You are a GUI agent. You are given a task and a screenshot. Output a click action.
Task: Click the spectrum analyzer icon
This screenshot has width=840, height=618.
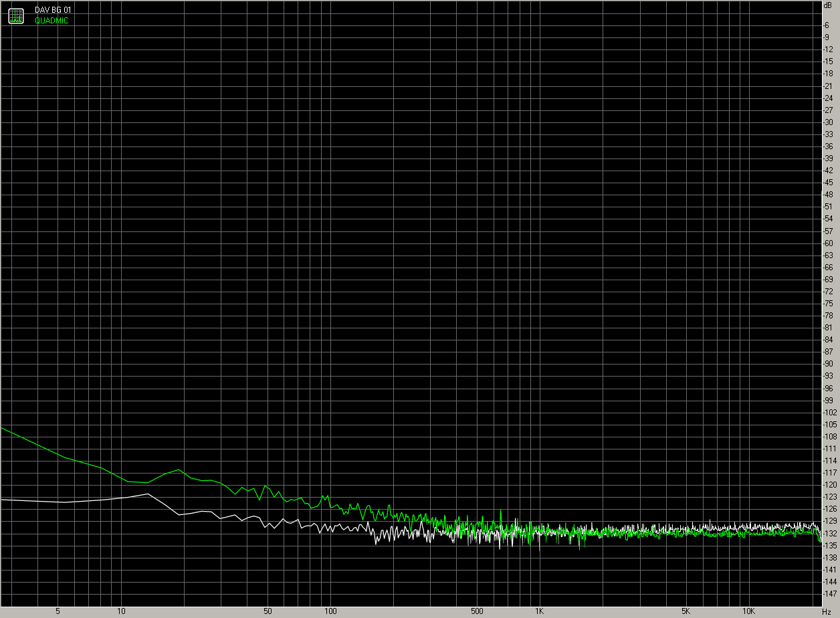coord(16,15)
